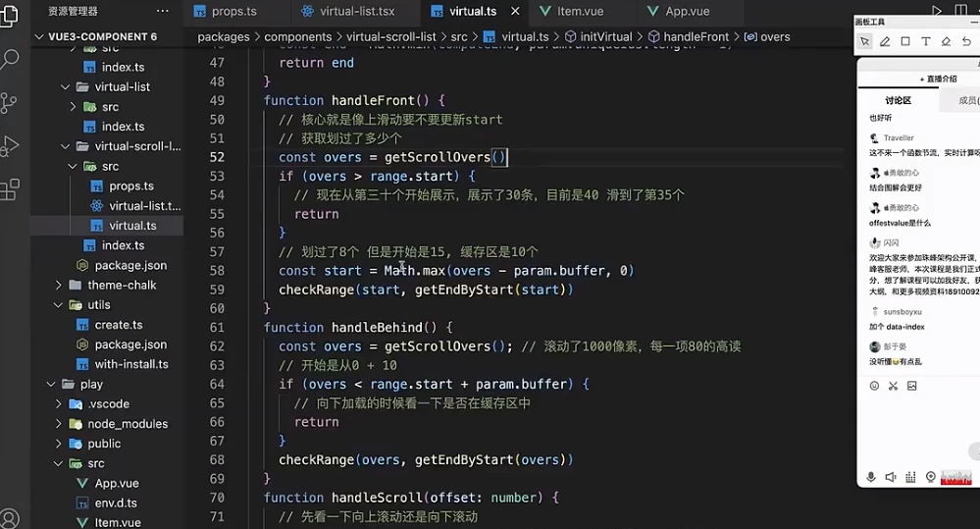The image size is (980, 529).
Task: Select the eraser tool in drawing toolbar
Action: pyautogui.click(x=946, y=41)
